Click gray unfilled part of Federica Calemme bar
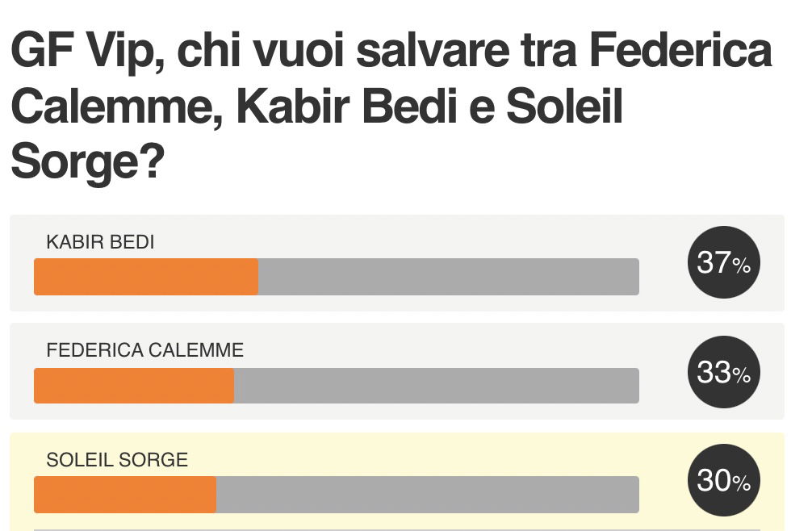 437,386
